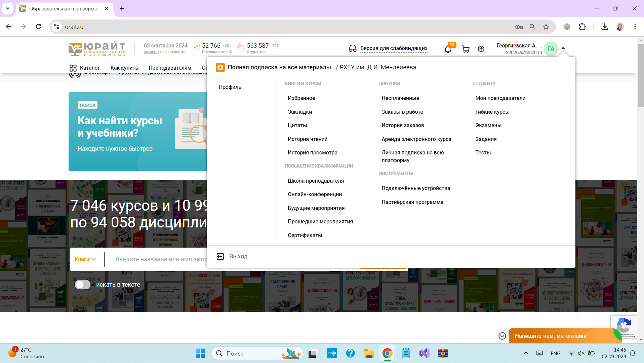Open Аренда электронного курса
Screen dimensions: 644x363
coord(416,139)
